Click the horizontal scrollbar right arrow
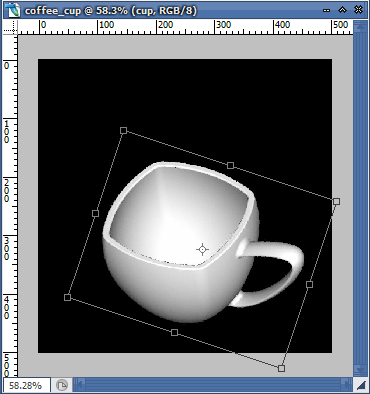 [x=346, y=386]
